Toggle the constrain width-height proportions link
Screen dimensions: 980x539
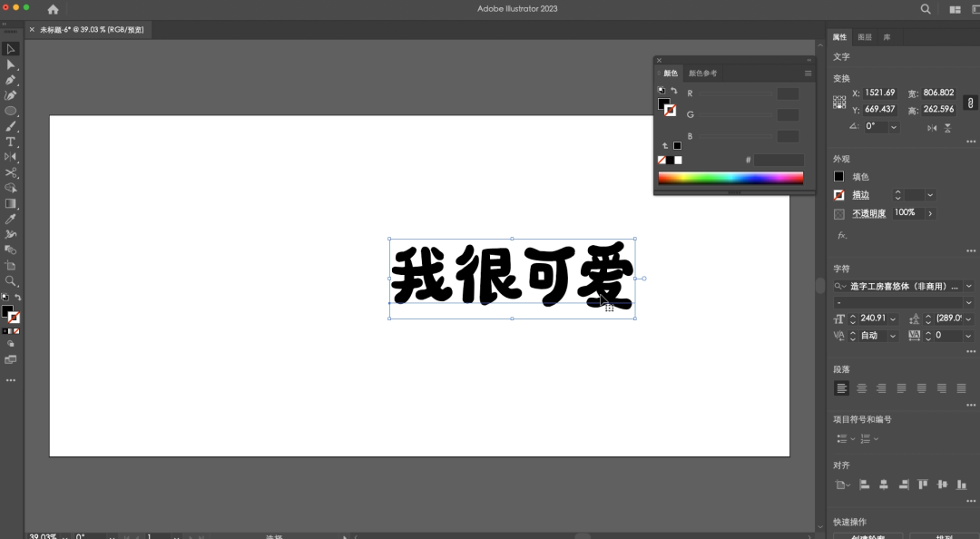[x=969, y=103]
